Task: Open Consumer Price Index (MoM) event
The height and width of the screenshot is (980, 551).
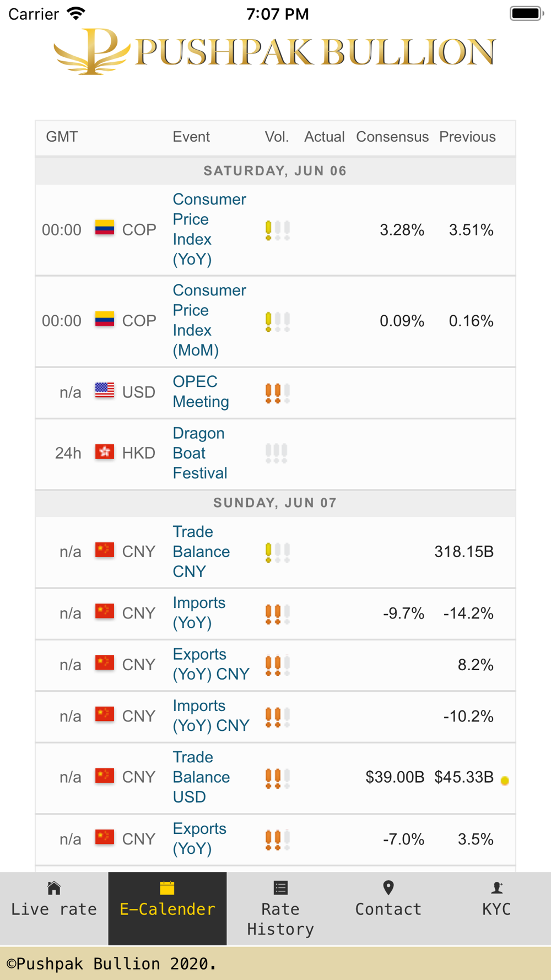Action: pos(209,320)
